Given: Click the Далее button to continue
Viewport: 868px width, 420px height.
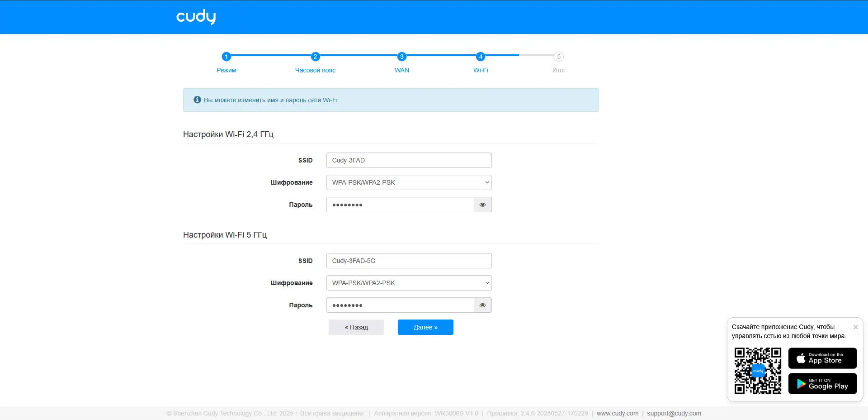Looking at the screenshot, I should coord(425,327).
